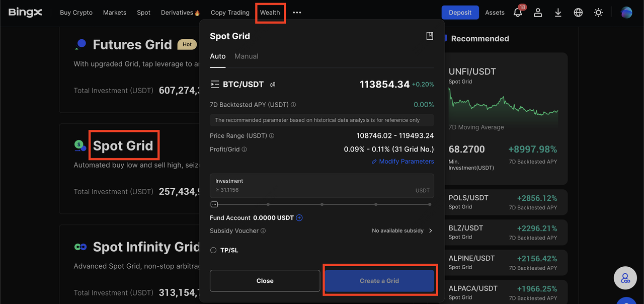Open the language globe icon

[578, 13]
